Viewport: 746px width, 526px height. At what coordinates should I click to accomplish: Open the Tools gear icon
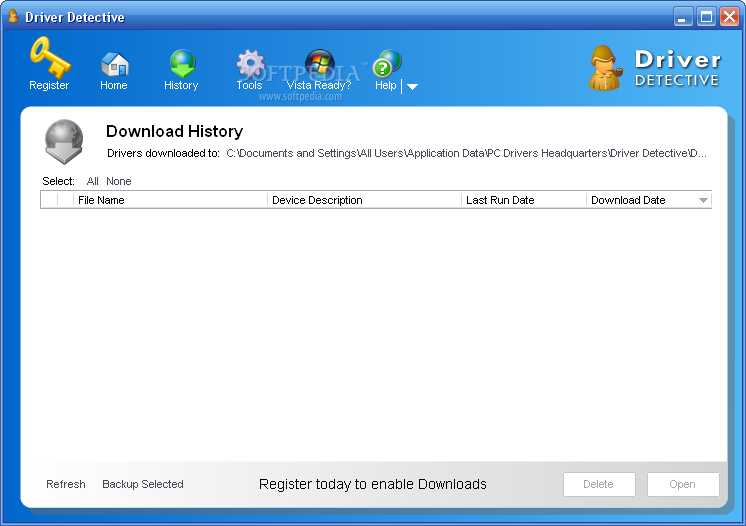tap(250, 64)
